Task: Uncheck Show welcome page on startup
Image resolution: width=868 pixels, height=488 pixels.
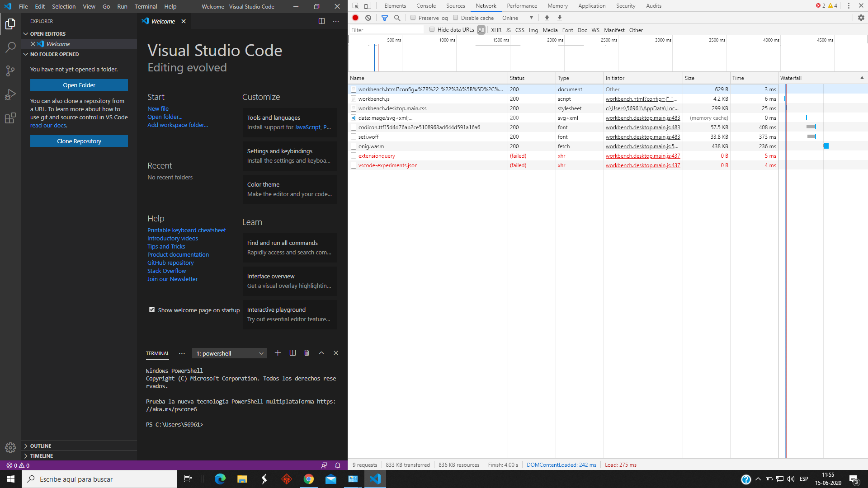Action: pos(152,310)
